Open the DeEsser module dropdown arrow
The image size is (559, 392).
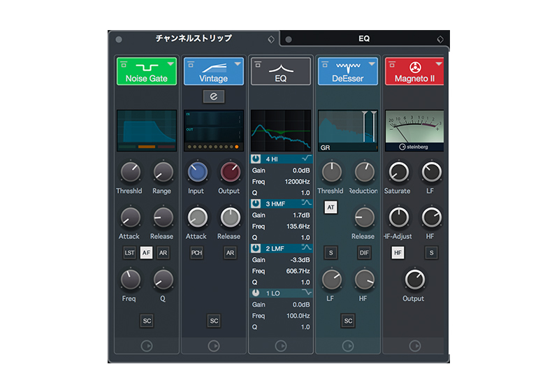pos(372,64)
